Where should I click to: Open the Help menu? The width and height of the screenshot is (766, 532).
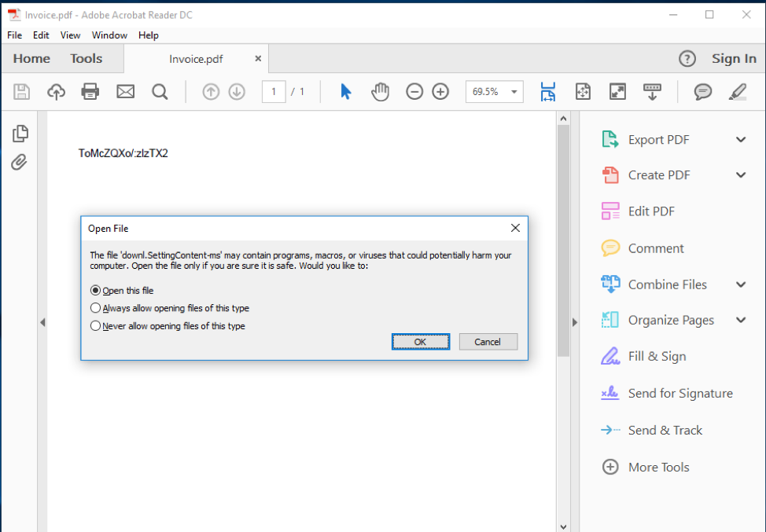tap(149, 35)
